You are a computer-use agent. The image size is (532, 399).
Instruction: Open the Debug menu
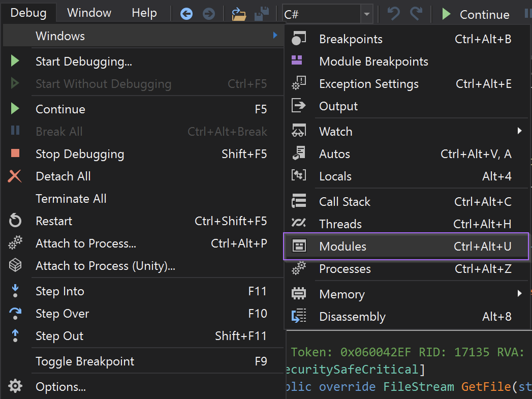click(28, 13)
